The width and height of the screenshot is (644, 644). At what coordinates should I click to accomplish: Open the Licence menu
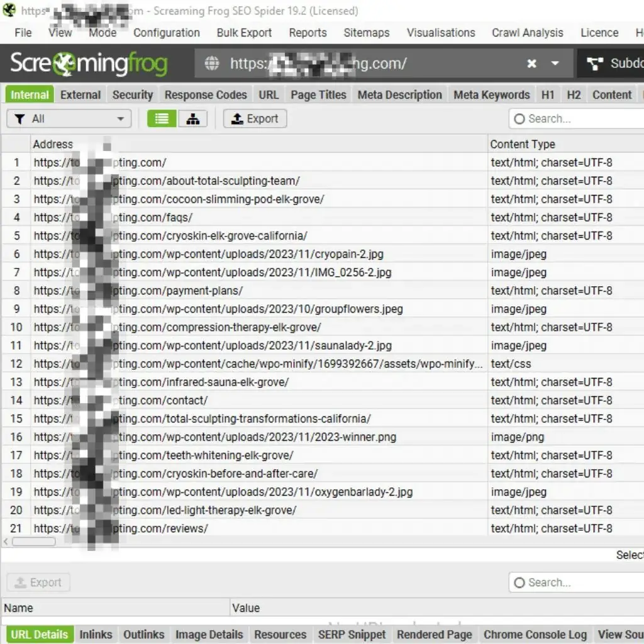click(599, 33)
